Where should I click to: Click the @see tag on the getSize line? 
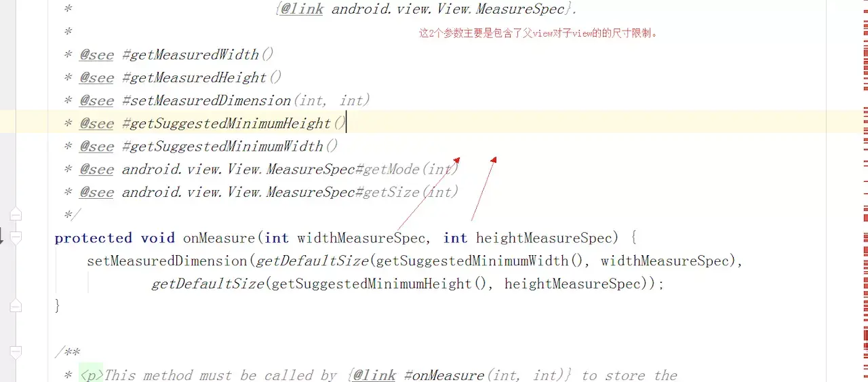96,193
